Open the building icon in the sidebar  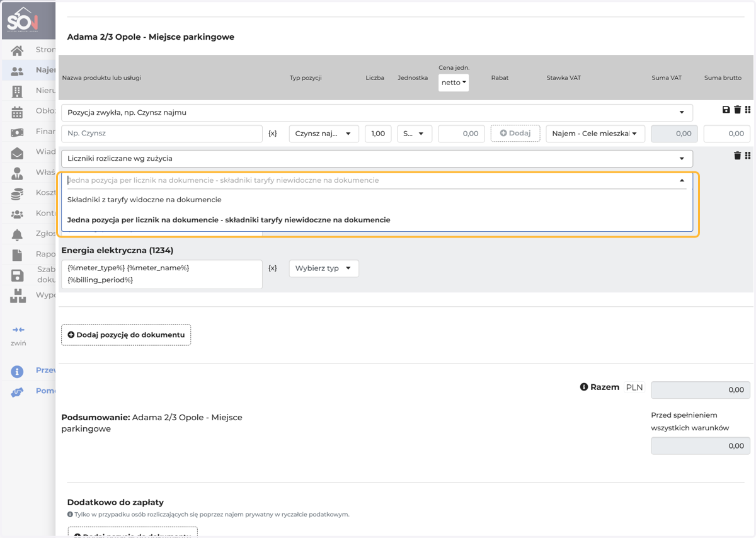[x=17, y=92]
